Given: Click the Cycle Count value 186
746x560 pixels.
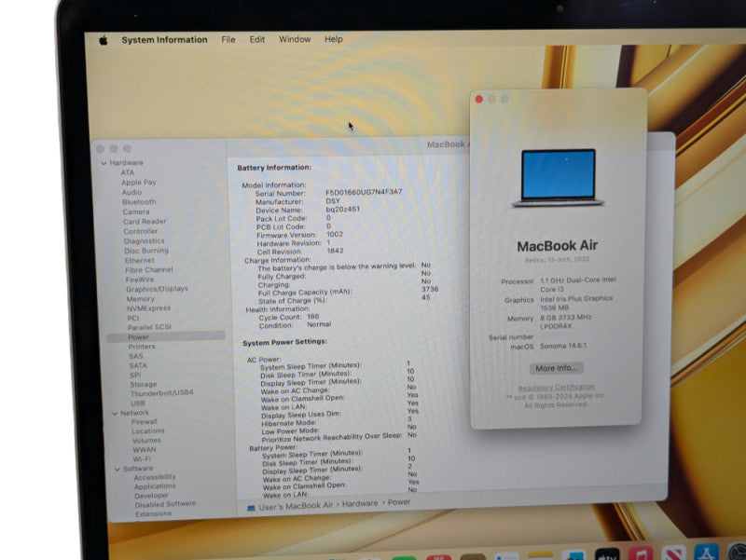Looking at the screenshot, I should click(313, 317).
